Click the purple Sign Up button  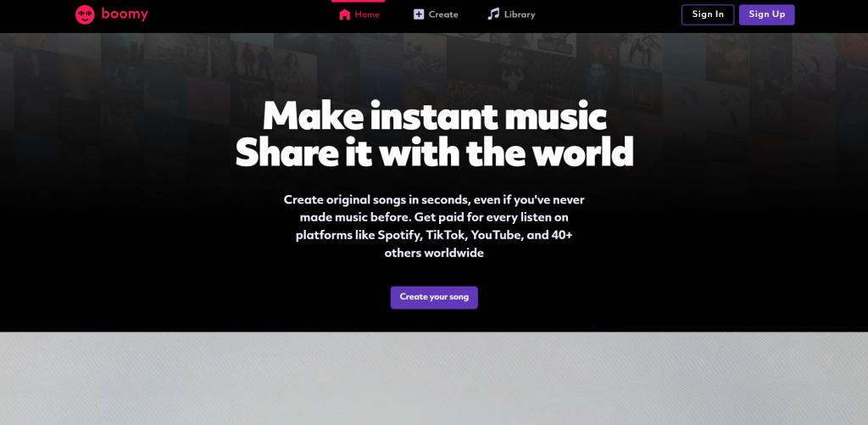766,14
